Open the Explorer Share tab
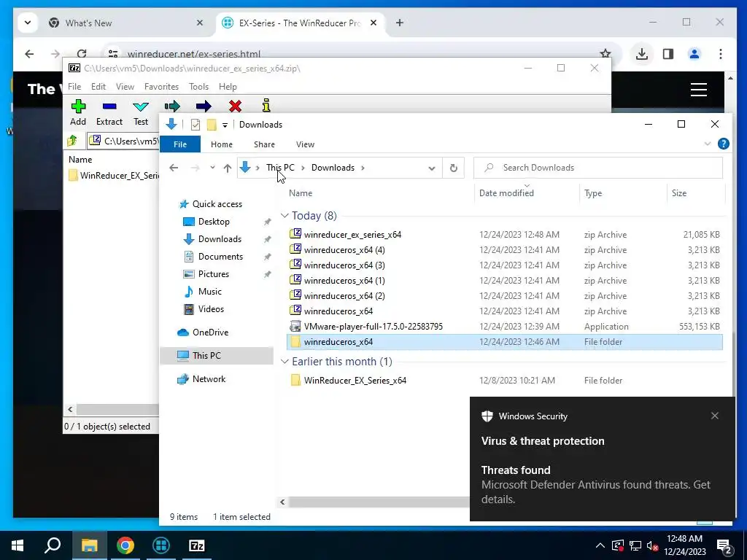This screenshot has width=747, height=560. [264, 144]
